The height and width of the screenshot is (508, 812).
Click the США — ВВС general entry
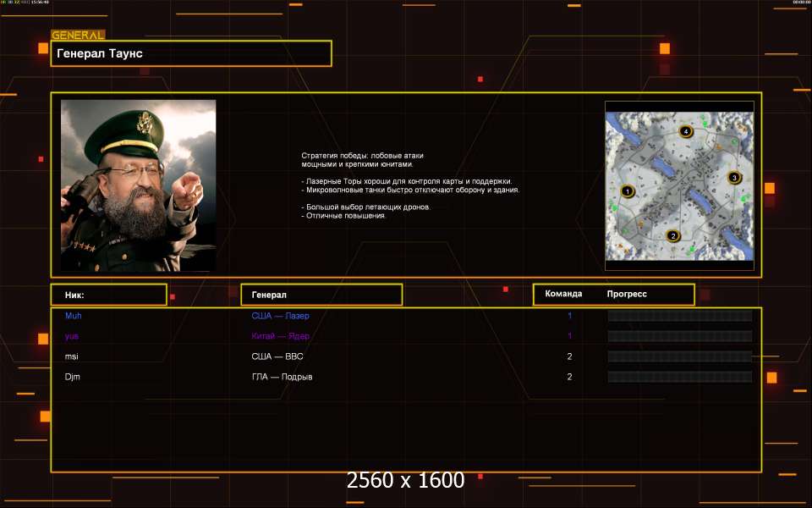tap(277, 356)
